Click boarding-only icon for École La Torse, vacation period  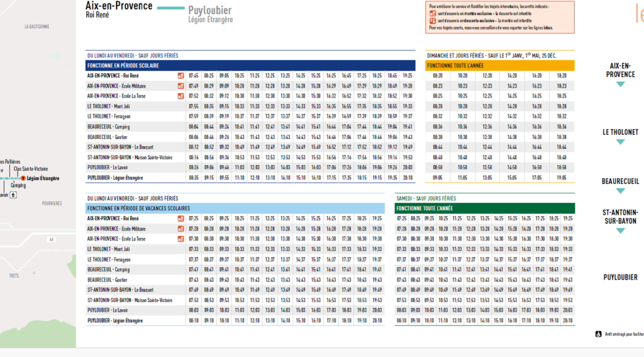click(x=180, y=239)
